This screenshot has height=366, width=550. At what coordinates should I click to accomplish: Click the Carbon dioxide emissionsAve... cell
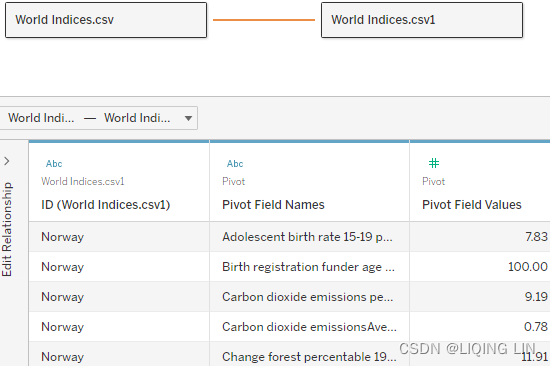point(309,327)
